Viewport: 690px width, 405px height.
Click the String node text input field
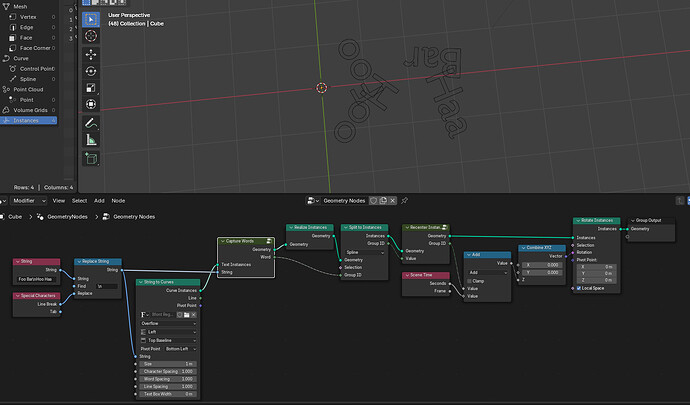click(x=37, y=279)
